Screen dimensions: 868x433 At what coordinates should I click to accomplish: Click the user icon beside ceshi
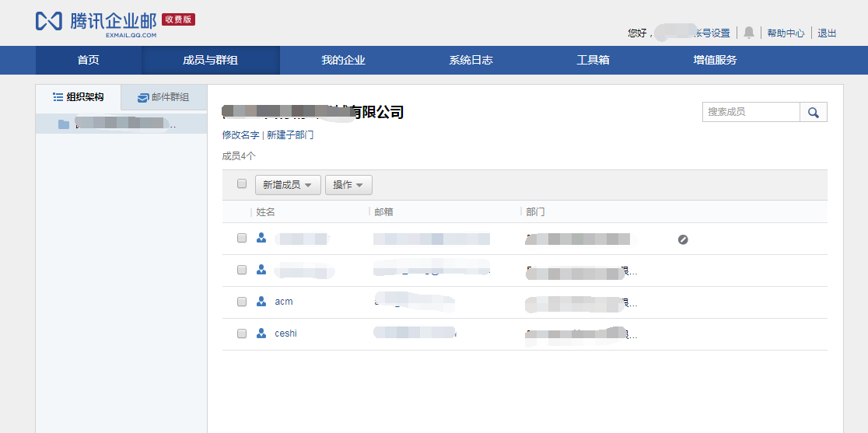point(261,333)
